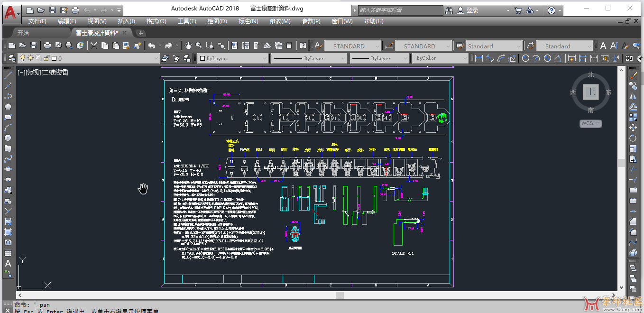Click the layer 0 white color swatch
This screenshot has width=644, height=313.
pyautogui.click(x=54, y=58)
